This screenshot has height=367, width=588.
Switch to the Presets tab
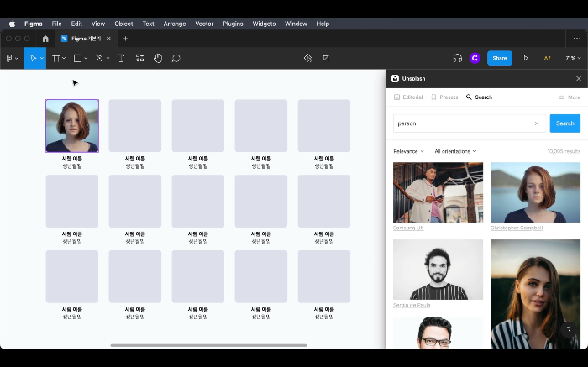pos(444,97)
